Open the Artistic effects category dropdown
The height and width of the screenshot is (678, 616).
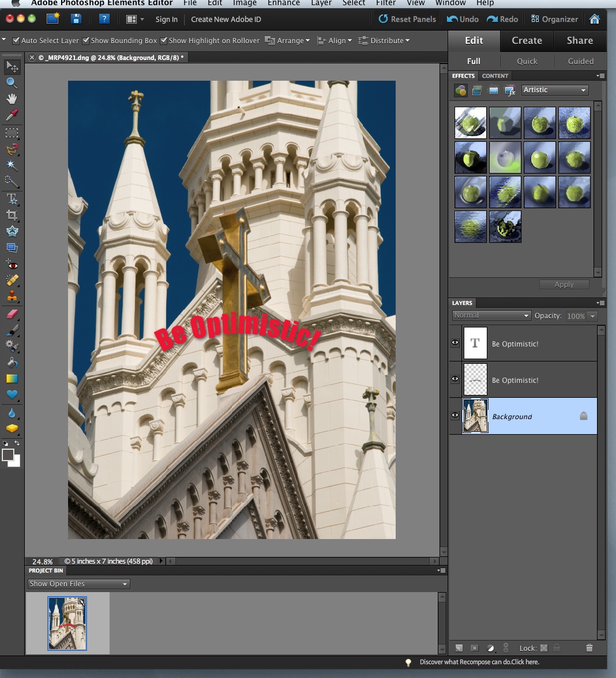click(x=554, y=90)
